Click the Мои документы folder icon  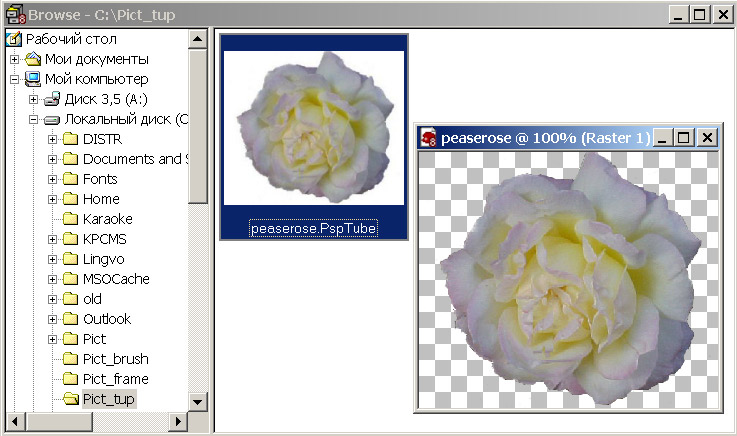click(x=33, y=59)
